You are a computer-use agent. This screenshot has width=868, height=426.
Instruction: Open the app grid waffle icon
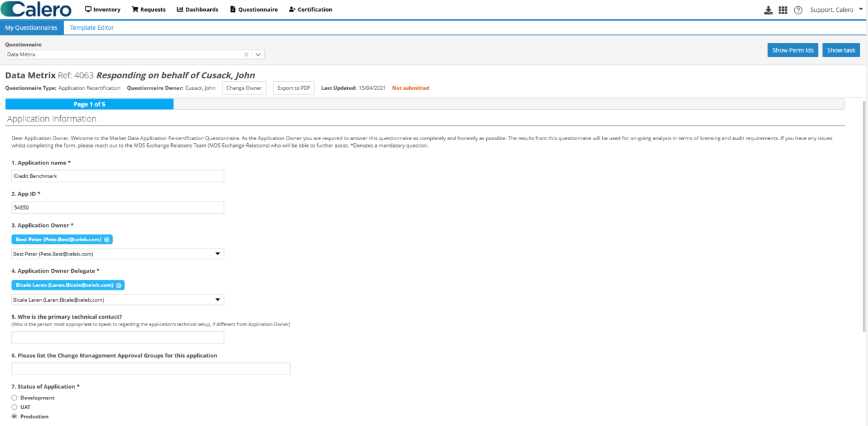tap(783, 9)
